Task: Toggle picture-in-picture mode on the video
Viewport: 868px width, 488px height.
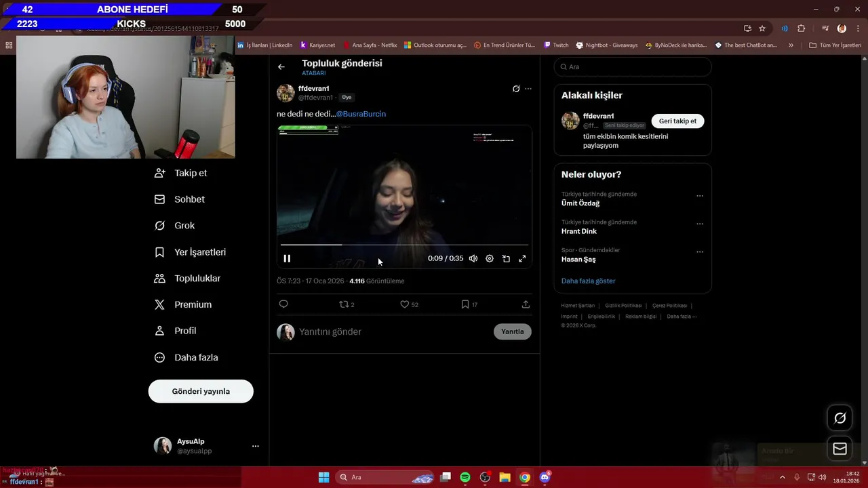Action: 506,258
